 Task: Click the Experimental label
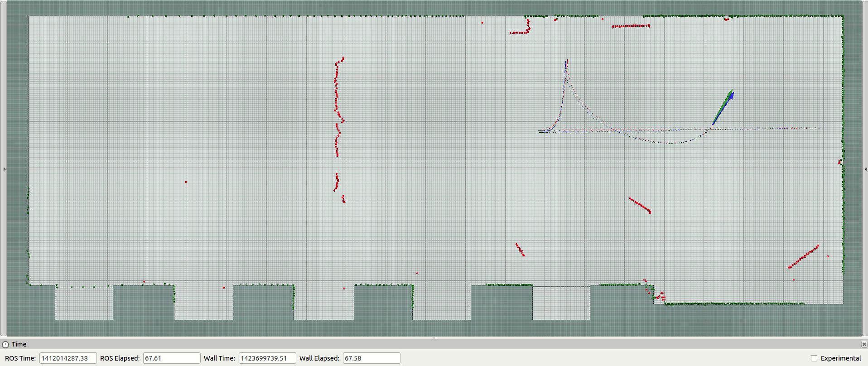[x=841, y=358]
